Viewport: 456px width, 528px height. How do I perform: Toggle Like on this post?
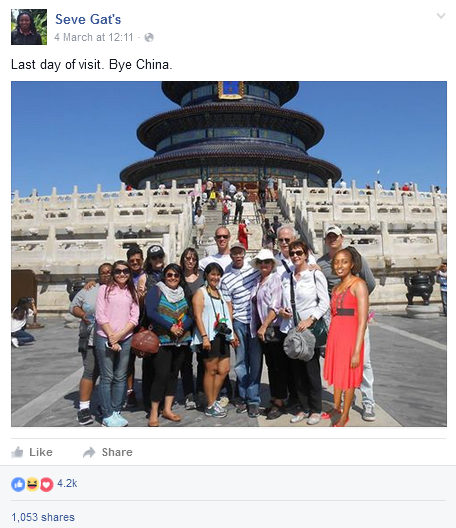32,452
